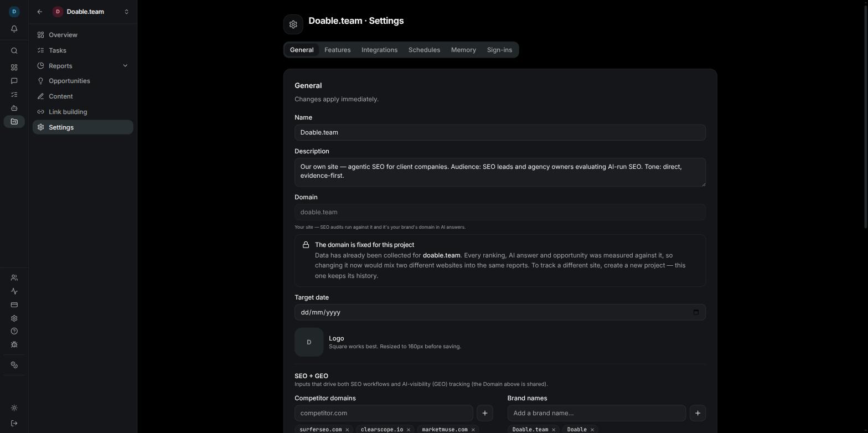Click the settings gear icon beside the page title
The image size is (868, 433).
(x=293, y=24)
